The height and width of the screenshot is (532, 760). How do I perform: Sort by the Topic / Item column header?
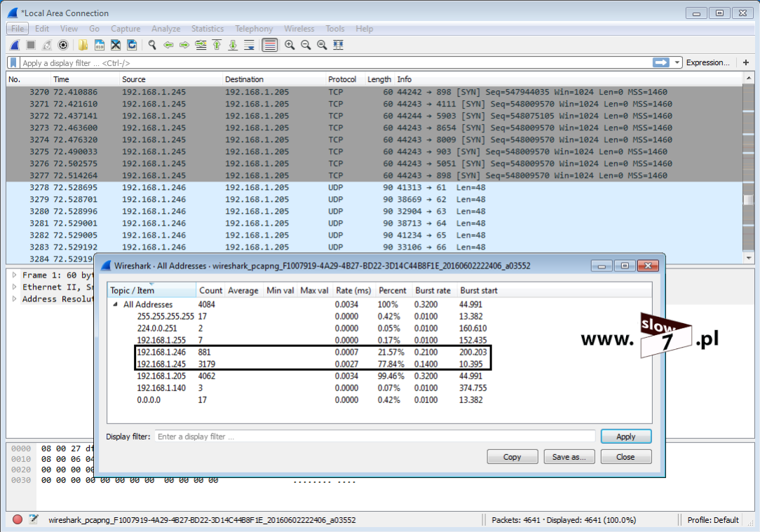[x=151, y=290]
